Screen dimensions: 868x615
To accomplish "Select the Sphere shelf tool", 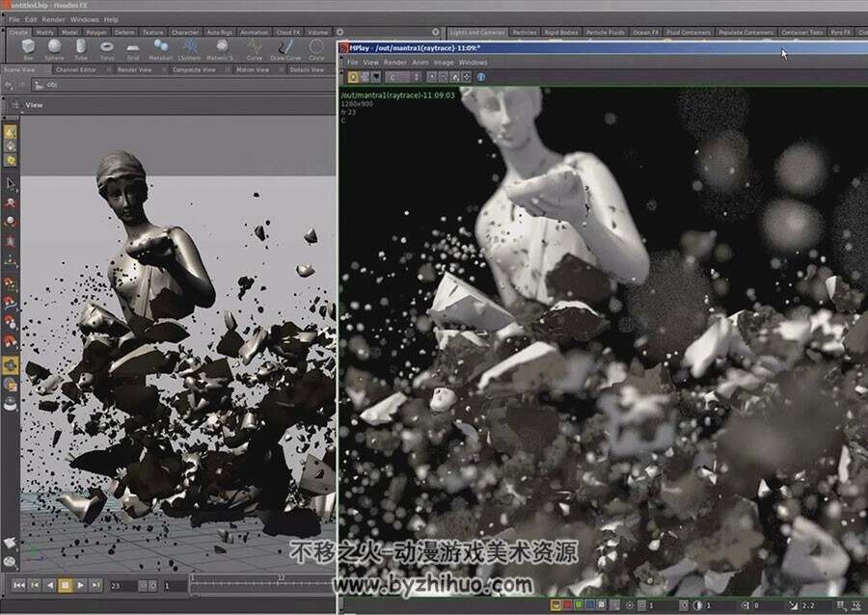I will click(54, 49).
